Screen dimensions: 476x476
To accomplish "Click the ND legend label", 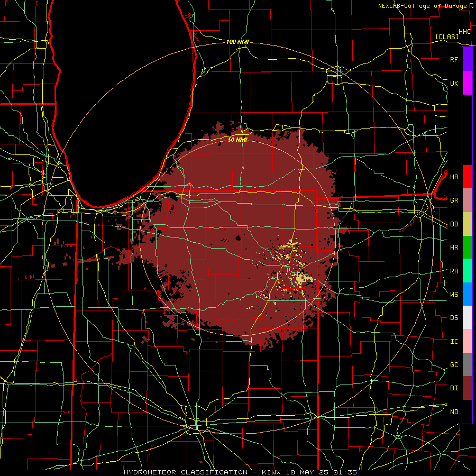I will click(454, 412).
